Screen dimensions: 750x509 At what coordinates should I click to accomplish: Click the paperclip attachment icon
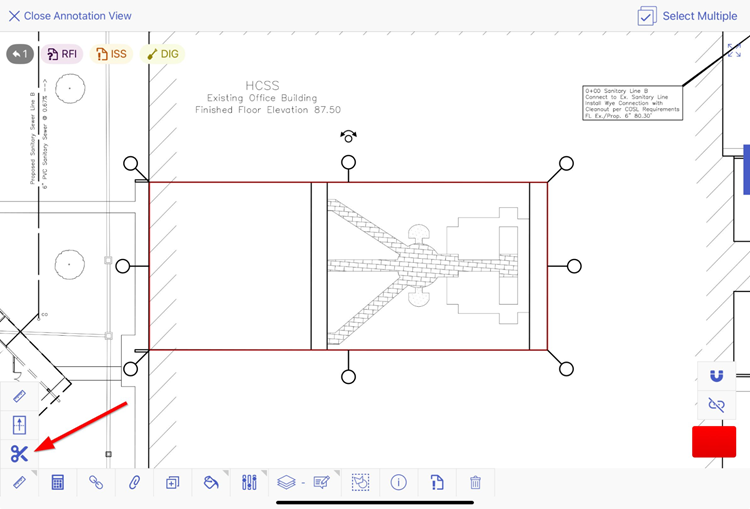coord(134,482)
